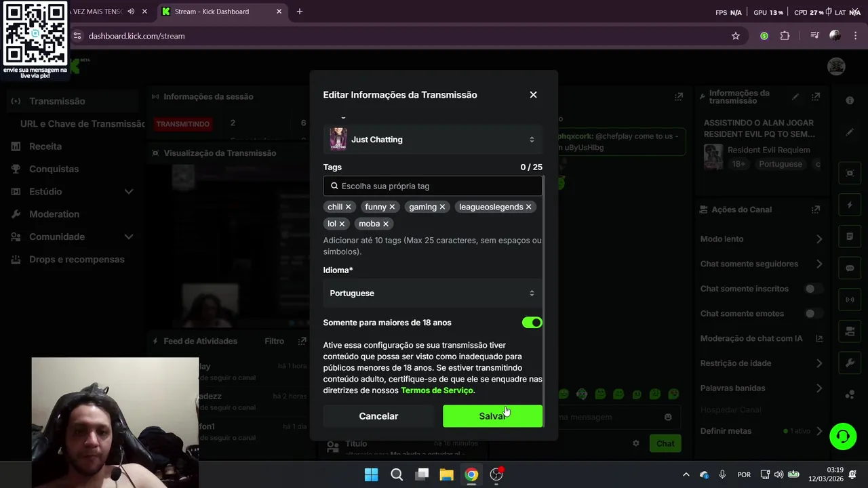Open the Windows Start menu
The width and height of the screenshot is (868, 488).
pos(372,474)
